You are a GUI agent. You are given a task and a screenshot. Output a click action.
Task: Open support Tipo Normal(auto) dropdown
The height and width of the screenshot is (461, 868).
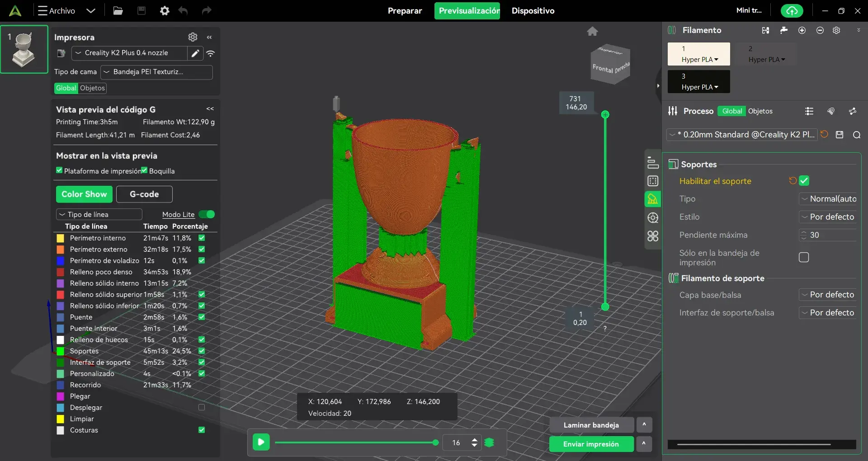point(827,199)
